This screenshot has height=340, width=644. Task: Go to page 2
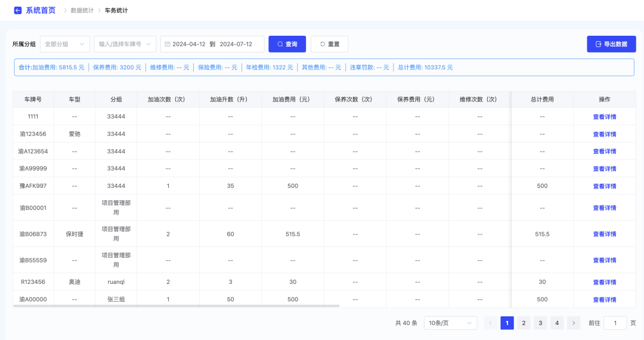point(524,323)
